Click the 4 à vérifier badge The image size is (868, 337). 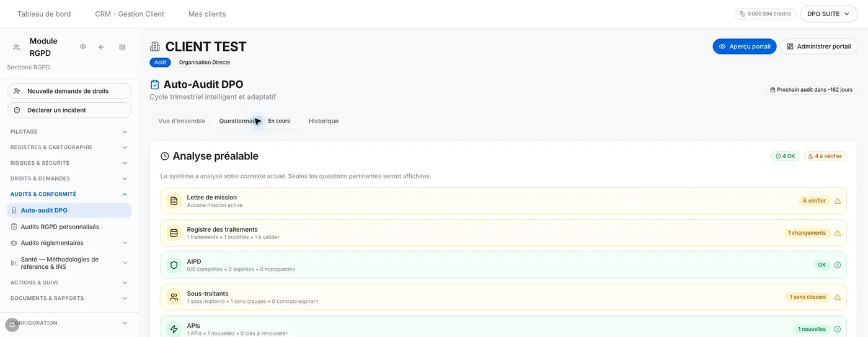tap(825, 156)
